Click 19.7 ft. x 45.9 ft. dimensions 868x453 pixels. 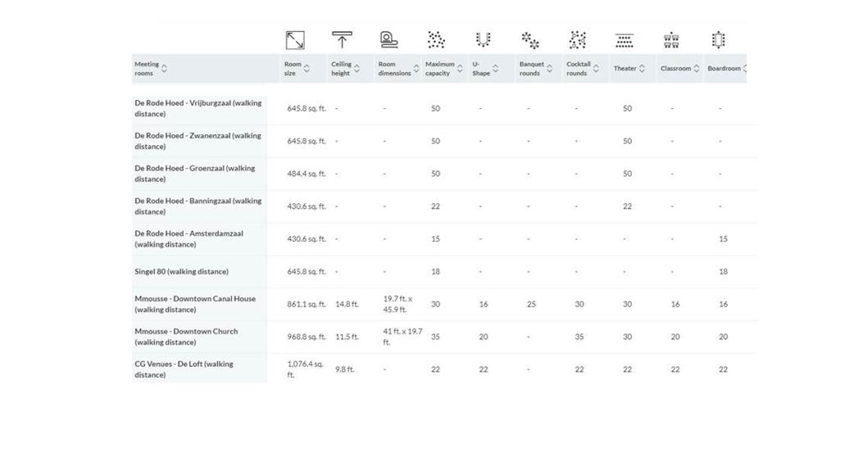click(x=398, y=304)
